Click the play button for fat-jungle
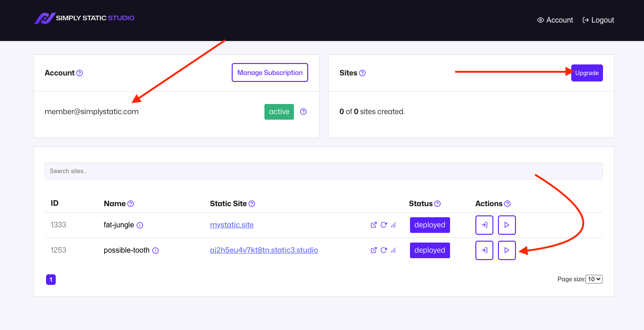 [x=507, y=225]
